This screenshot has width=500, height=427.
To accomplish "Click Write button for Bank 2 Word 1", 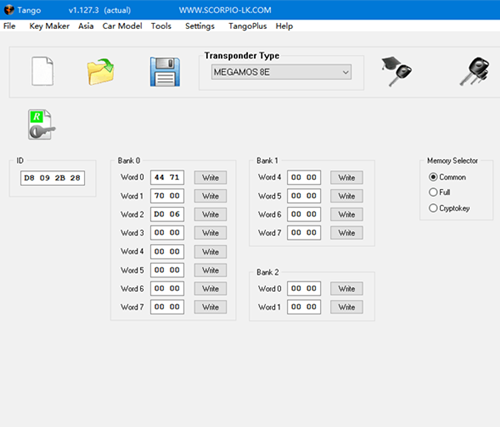I will (x=347, y=307).
